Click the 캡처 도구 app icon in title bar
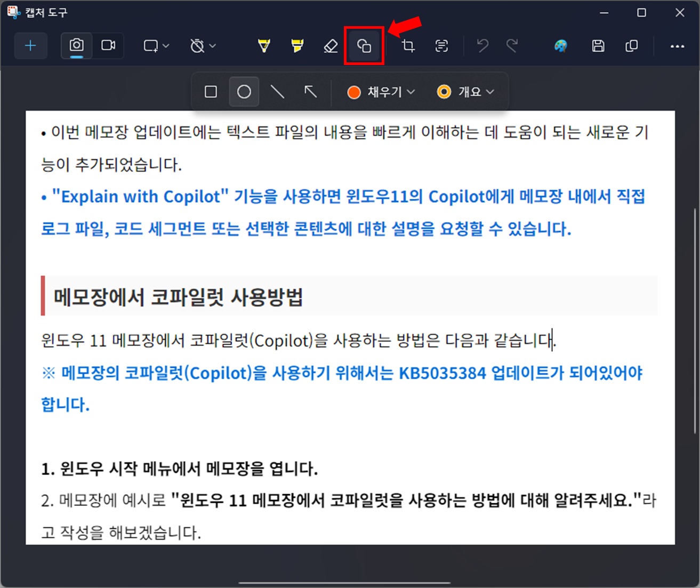This screenshot has width=700, height=588. pyautogui.click(x=13, y=12)
